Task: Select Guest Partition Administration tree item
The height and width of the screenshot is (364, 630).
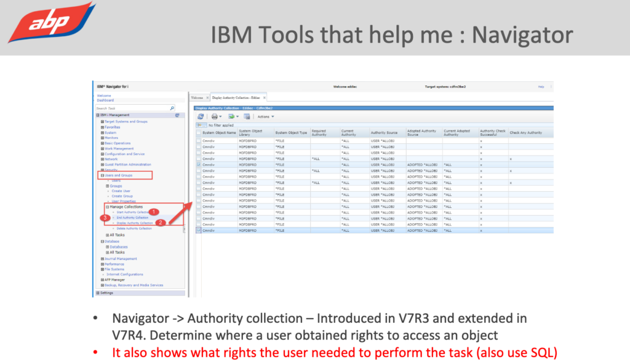Action: 128,164
